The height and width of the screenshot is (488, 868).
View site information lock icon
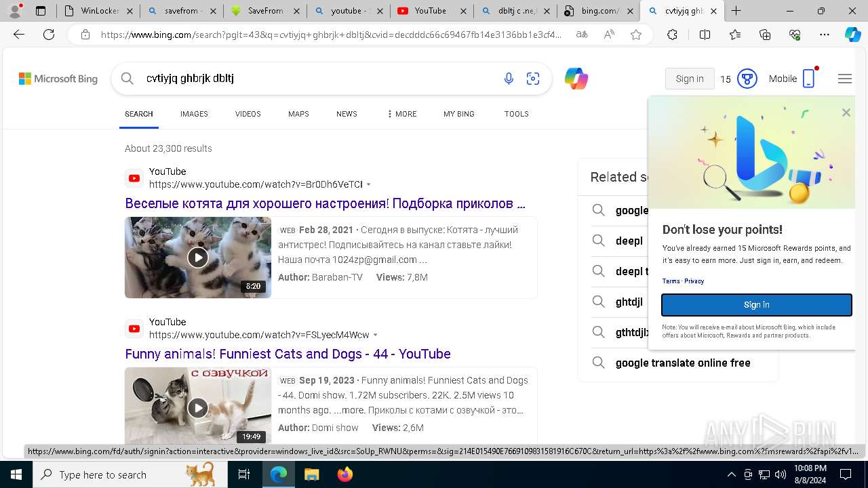(85, 35)
